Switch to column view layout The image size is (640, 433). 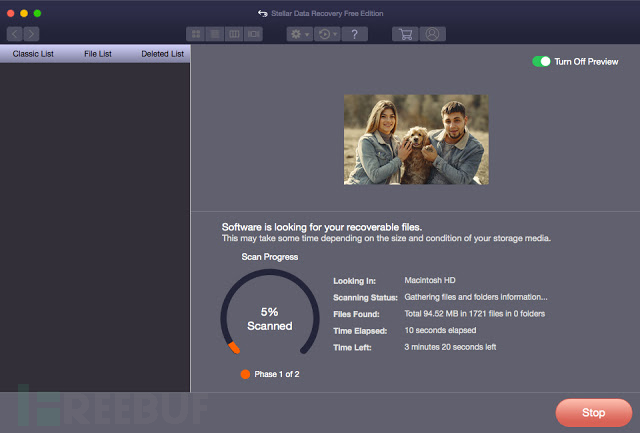coord(234,34)
